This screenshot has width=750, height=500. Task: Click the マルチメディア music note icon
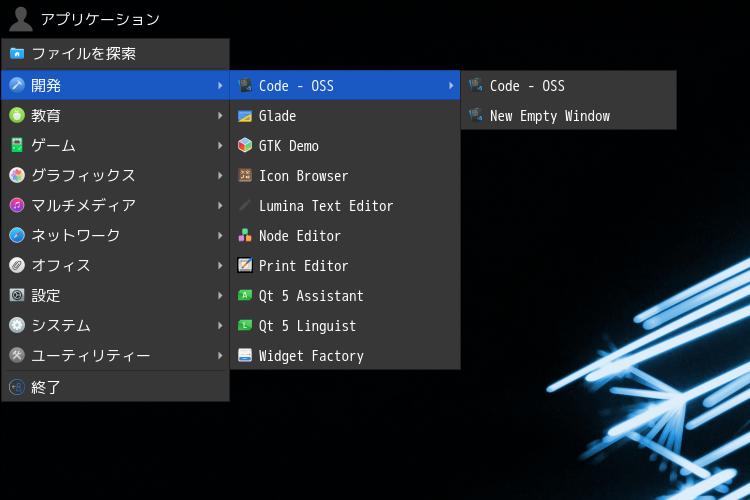pos(17,205)
